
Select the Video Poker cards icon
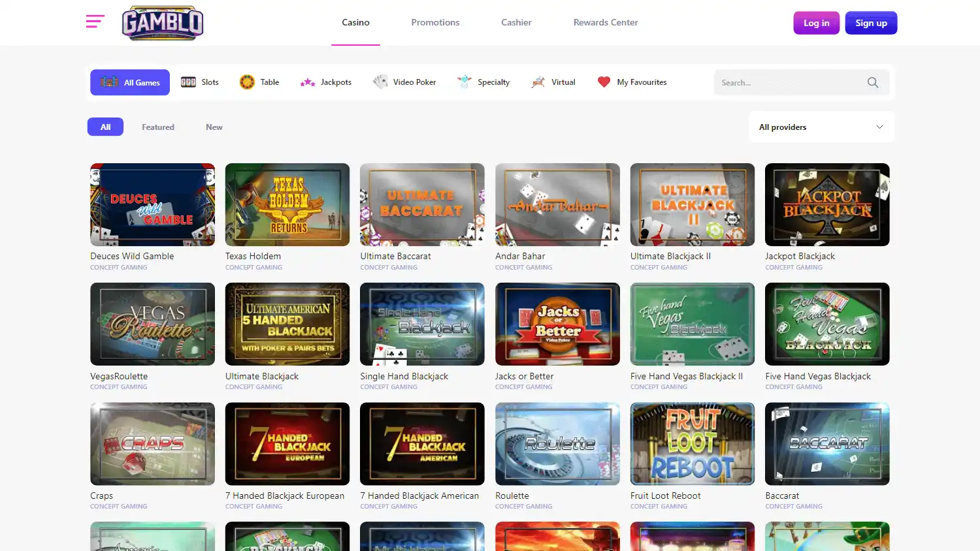tap(380, 82)
